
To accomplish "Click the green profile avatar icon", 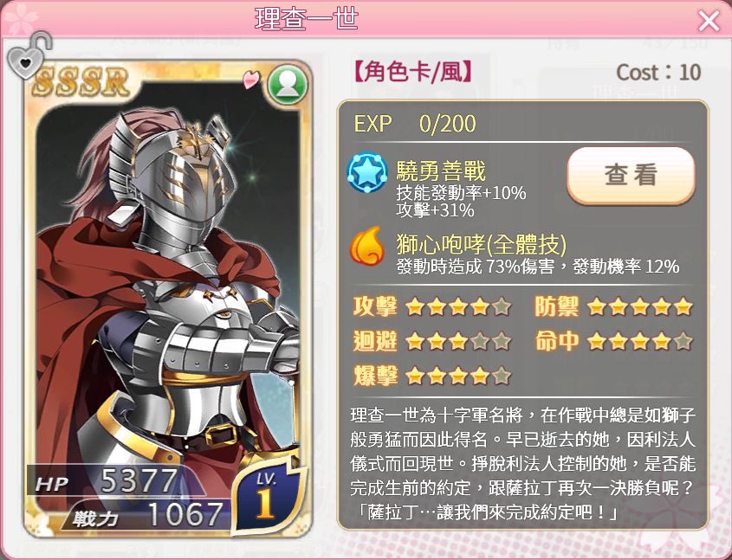I will [x=288, y=84].
